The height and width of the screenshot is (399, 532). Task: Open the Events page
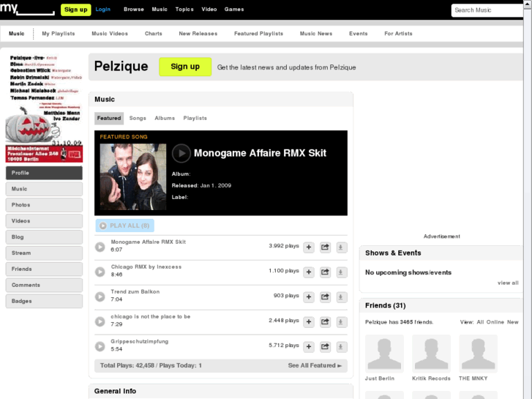(359, 34)
